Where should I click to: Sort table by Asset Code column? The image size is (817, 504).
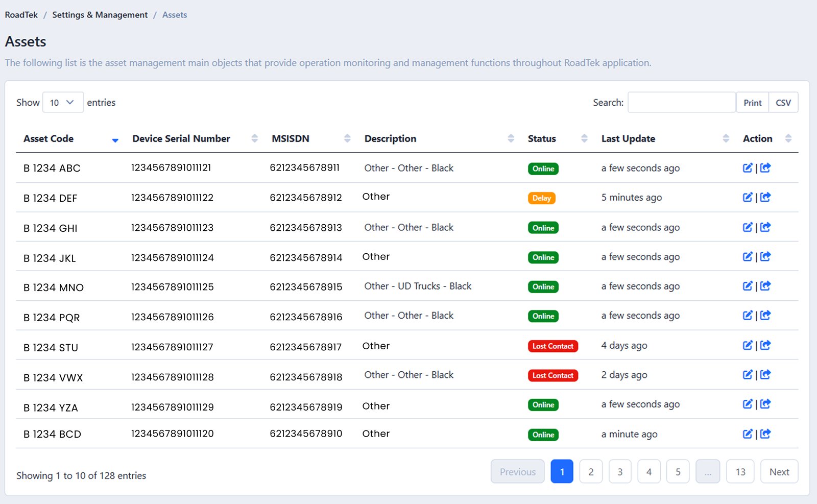pyautogui.click(x=49, y=139)
